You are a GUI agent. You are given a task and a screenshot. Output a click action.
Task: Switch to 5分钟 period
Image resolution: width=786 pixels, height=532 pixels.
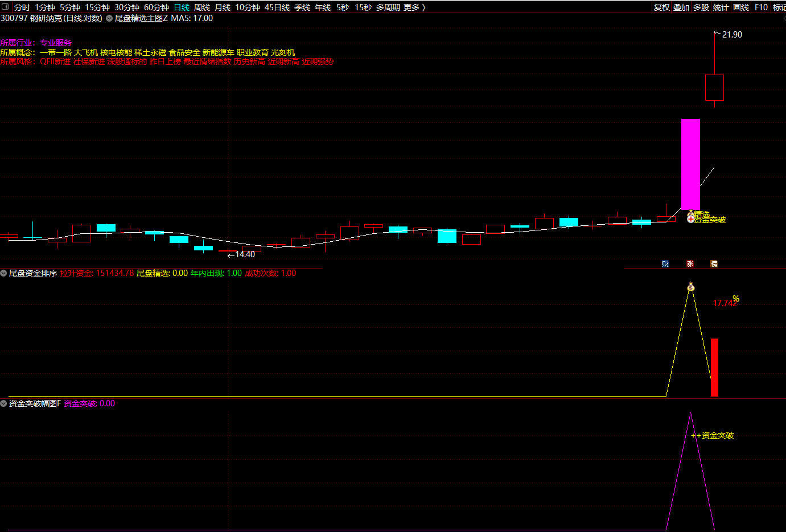pyautogui.click(x=70, y=7)
